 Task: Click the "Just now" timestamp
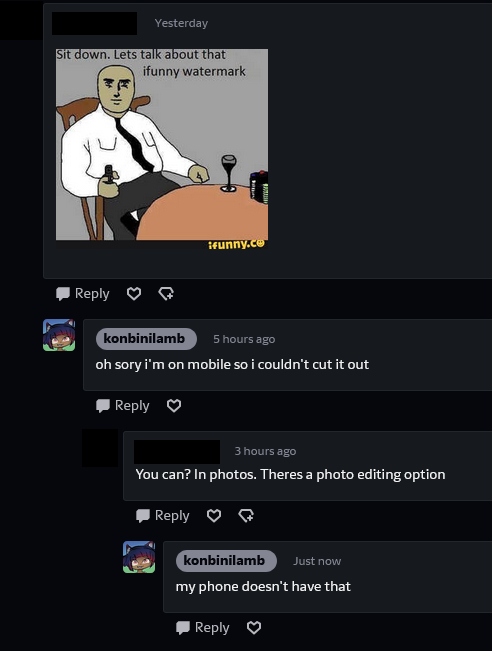coord(317,561)
